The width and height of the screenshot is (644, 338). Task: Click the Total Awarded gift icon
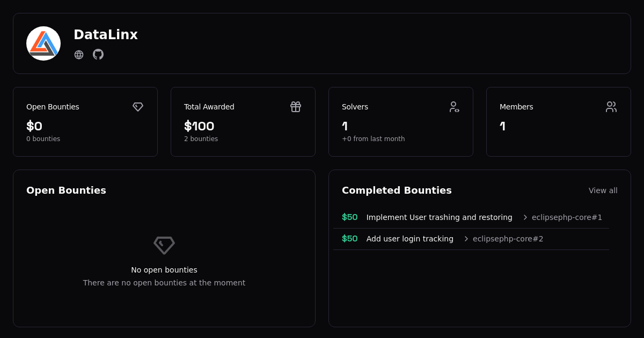(x=296, y=107)
